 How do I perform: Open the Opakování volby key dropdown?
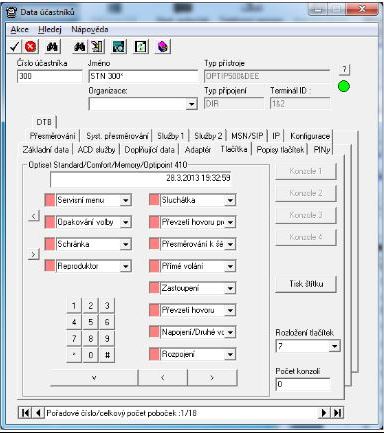click(x=125, y=222)
